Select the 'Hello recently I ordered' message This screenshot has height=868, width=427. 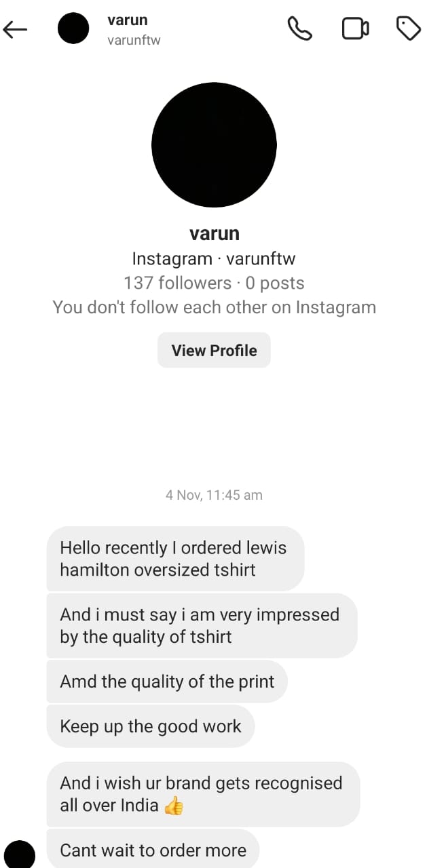click(x=174, y=558)
